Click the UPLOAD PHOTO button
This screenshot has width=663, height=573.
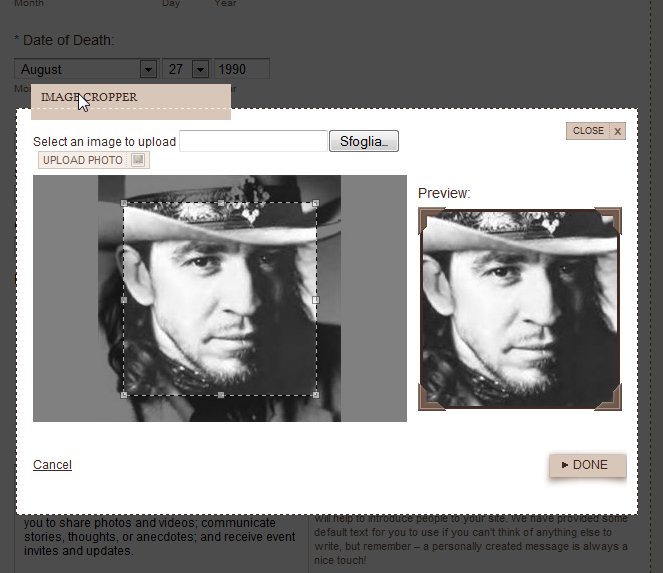coord(93,160)
